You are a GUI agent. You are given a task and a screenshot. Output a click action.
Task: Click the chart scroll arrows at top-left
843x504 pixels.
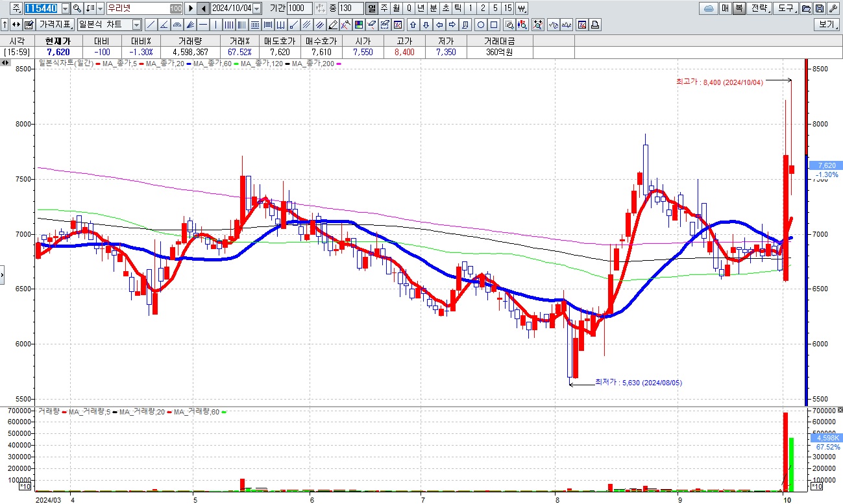[x=6, y=63]
